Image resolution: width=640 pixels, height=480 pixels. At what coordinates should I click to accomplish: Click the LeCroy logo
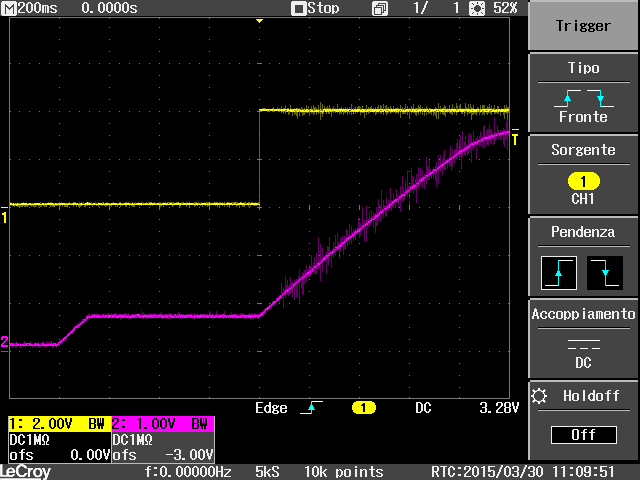(25, 472)
